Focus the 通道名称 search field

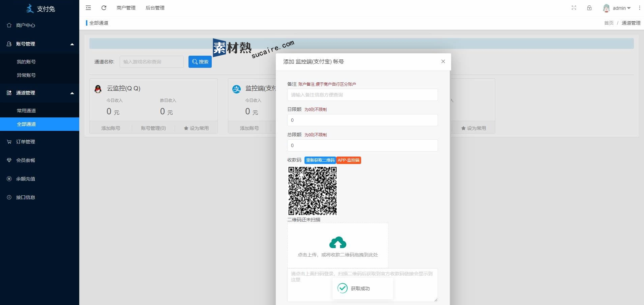pos(152,62)
